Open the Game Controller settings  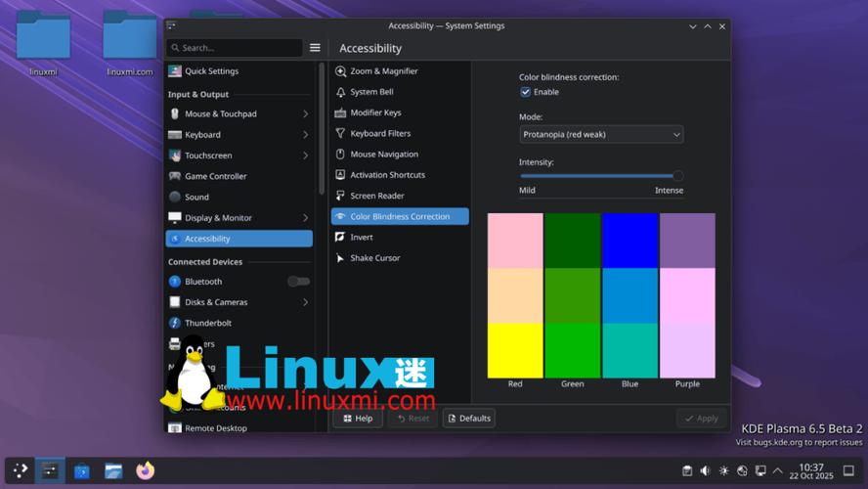click(x=239, y=176)
